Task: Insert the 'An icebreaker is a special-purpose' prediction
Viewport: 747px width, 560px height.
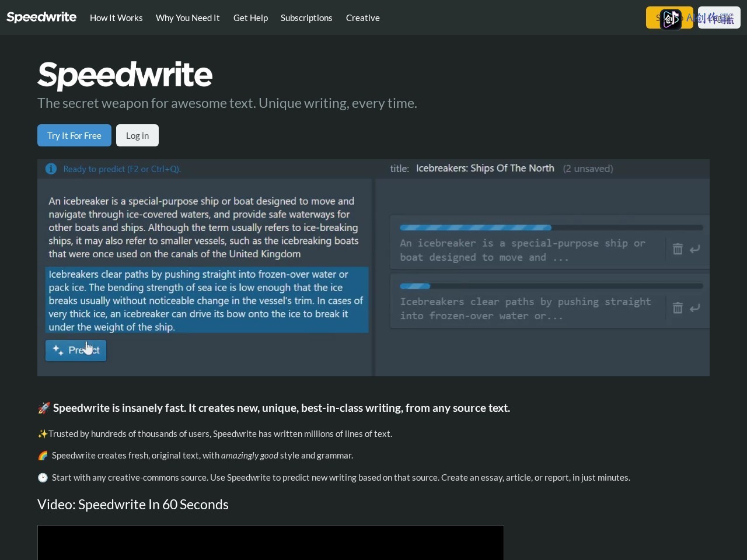Action: pyautogui.click(x=694, y=249)
